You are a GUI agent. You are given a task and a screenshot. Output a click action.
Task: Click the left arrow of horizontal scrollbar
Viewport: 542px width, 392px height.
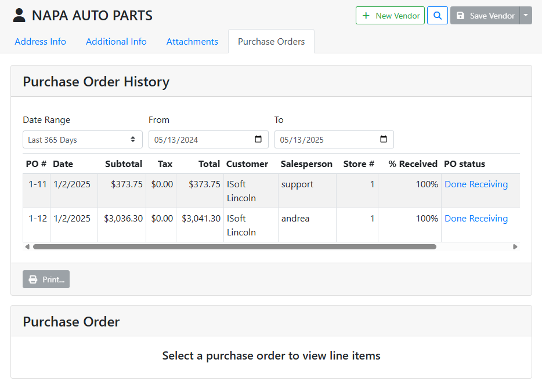pos(27,247)
